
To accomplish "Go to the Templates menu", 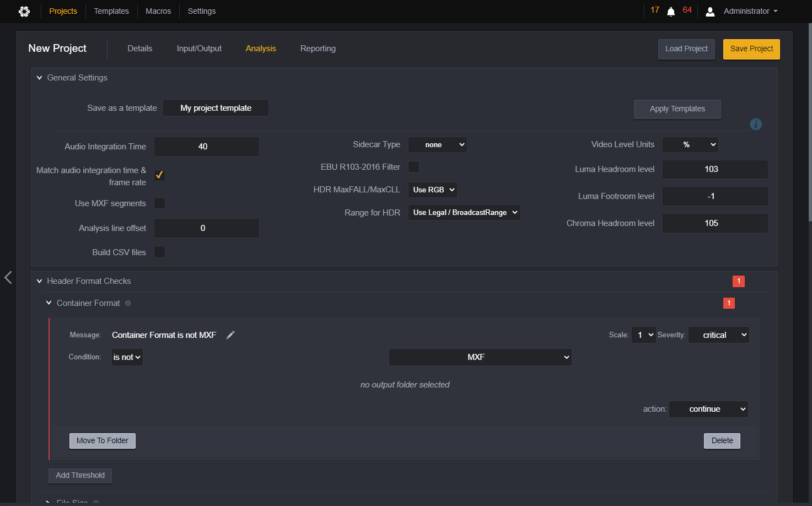I will tap(111, 12).
